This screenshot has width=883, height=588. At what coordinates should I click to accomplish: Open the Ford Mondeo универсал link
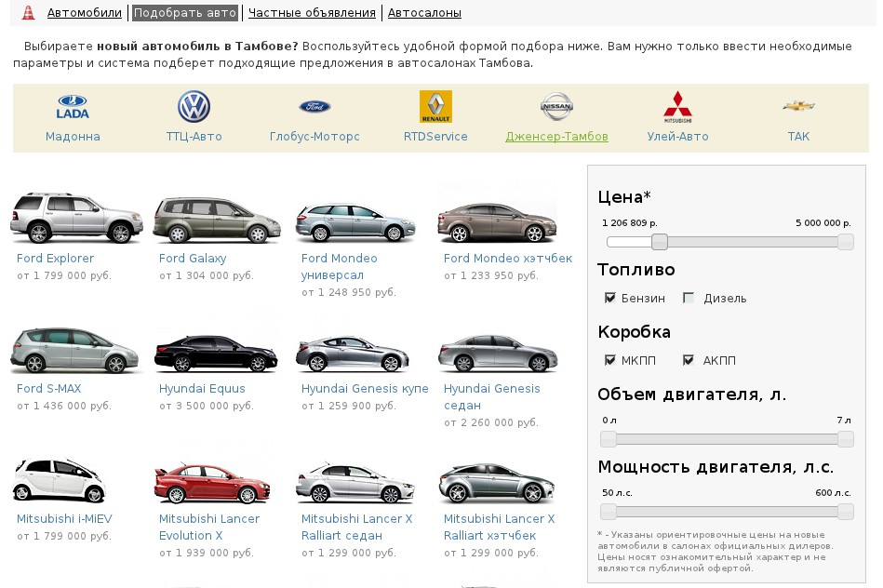pyautogui.click(x=340, y=266)
